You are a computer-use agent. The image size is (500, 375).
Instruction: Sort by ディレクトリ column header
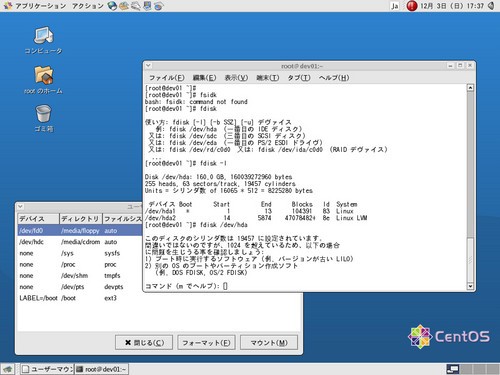pos(81,219)
